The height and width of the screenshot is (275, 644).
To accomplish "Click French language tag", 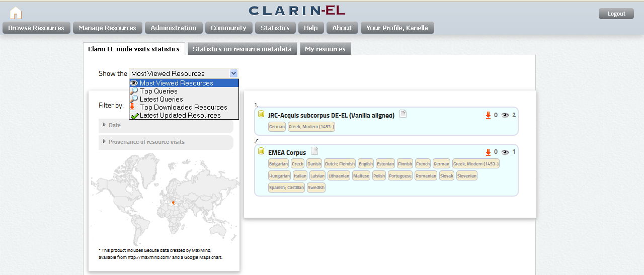I will (x=423, y=164).
